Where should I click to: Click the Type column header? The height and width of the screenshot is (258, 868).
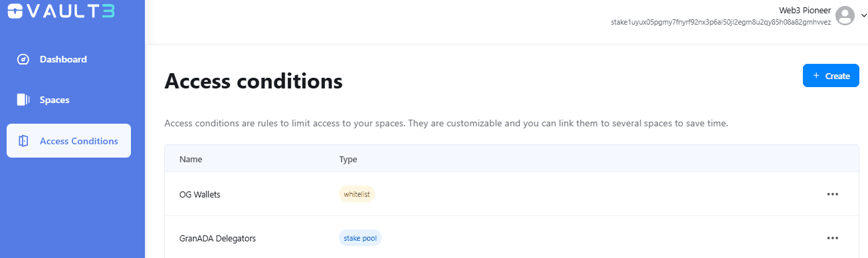[x=348, y=160]
